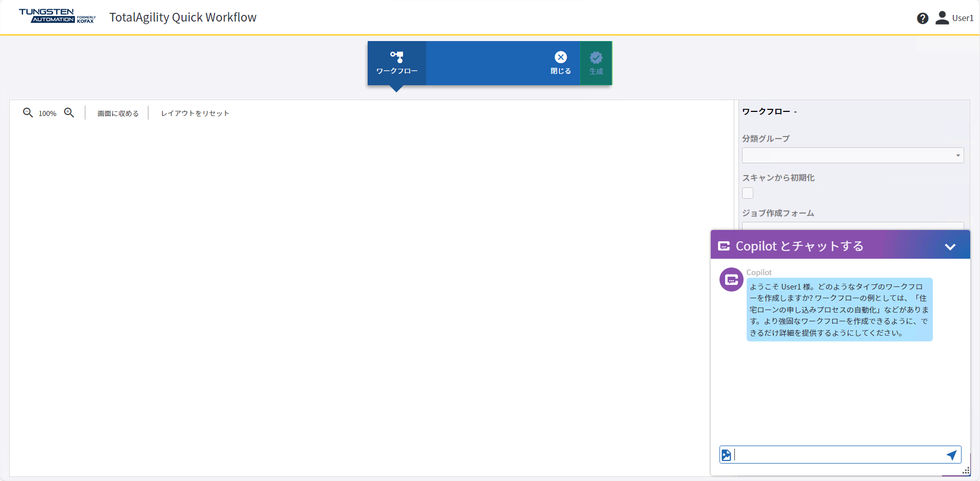Click the zoom in magnifier icon
Viewport: 980px width, 481px height.
pyautogui.click(x=69, y=112)
